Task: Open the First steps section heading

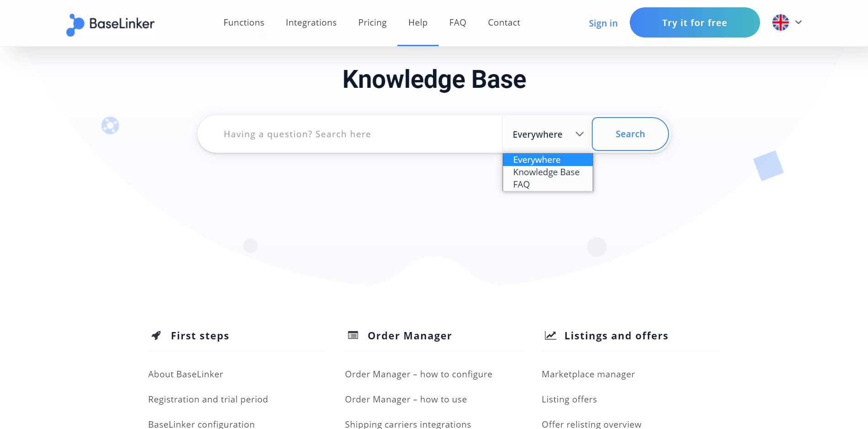Action: (200, 336)
